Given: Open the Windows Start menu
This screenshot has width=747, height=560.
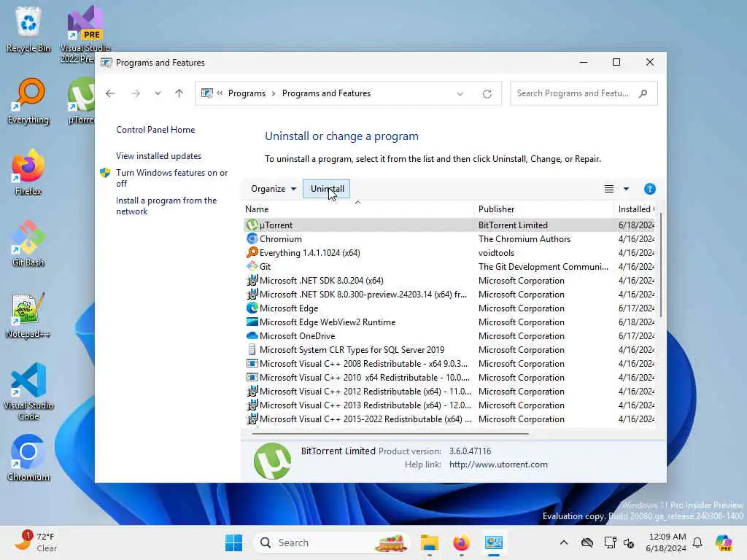Looking at the screenshot, I should click(x=233, y=542).
